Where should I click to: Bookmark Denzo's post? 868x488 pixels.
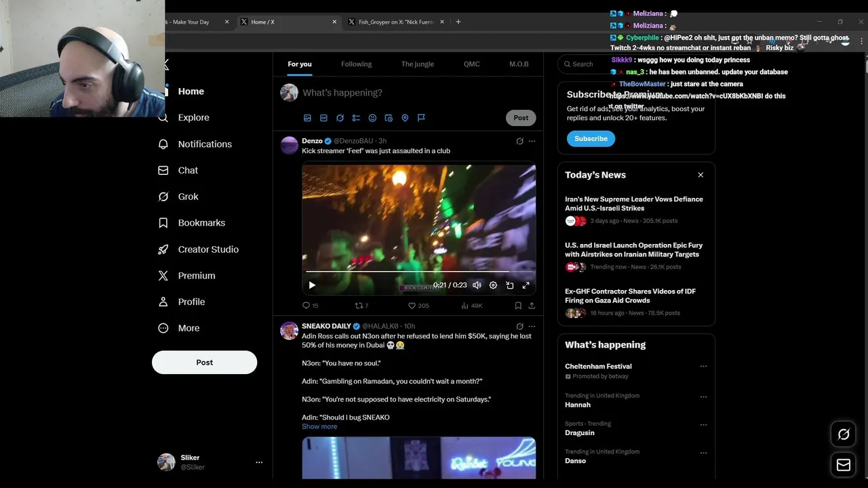(x=518, y=306)
